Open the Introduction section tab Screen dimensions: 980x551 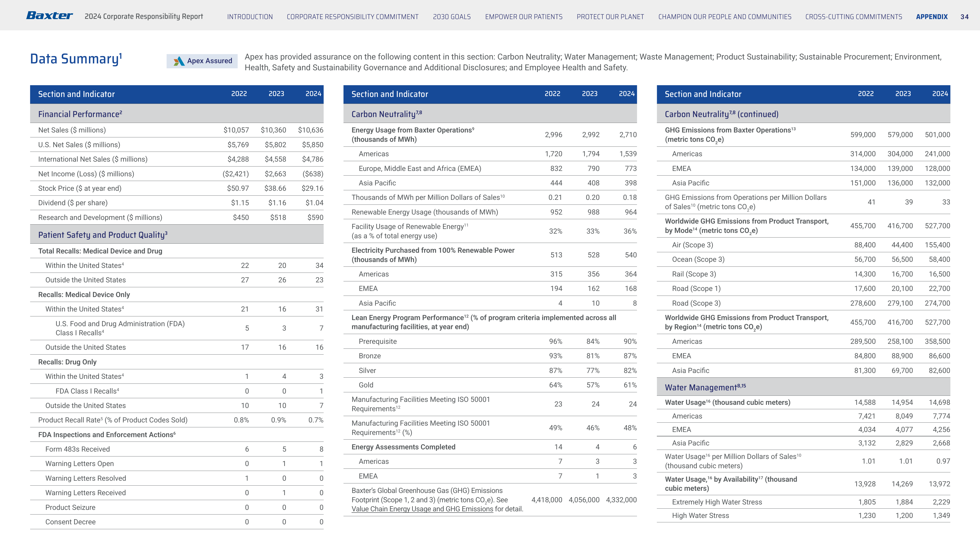(250, 17)
